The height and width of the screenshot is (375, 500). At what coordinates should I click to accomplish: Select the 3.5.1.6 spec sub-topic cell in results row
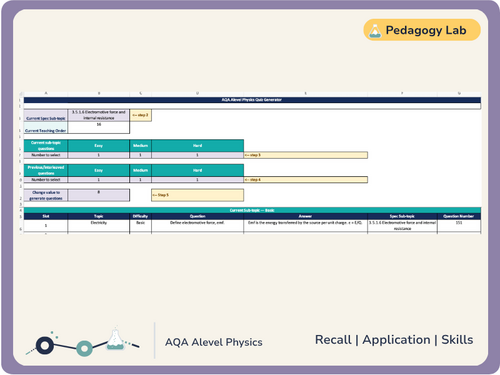pos(402,226)
